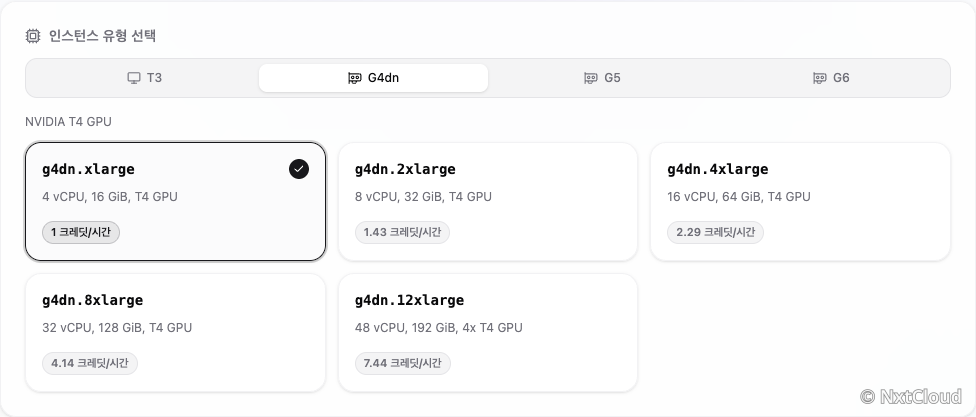Click the 4.14 크레딧/시간 price badge

[90, 363]
